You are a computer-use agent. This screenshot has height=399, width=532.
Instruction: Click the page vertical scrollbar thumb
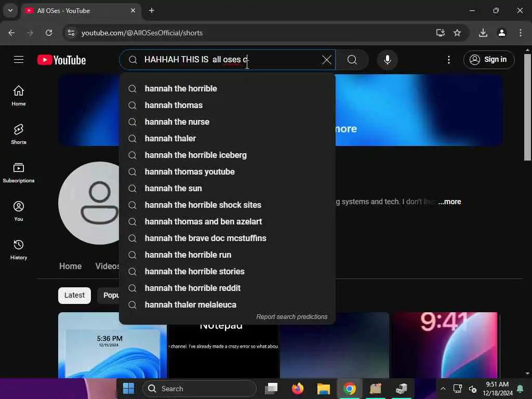click(x=527, y=107)
